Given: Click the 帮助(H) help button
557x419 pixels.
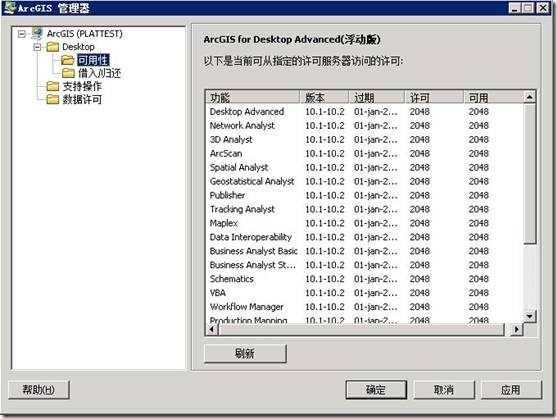Looking at the screenshot, I should point(39,390).
